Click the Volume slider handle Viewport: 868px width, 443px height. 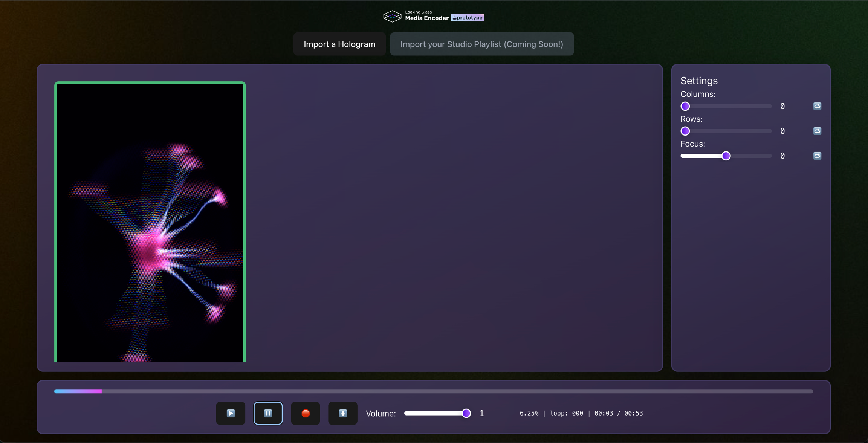pos(466,413)
